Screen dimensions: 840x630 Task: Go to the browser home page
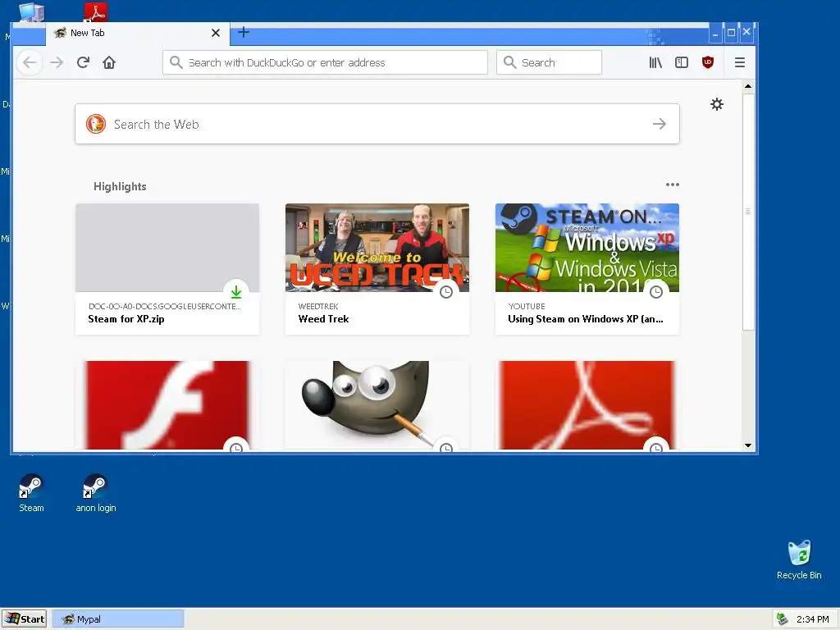(x=109, y=62)
